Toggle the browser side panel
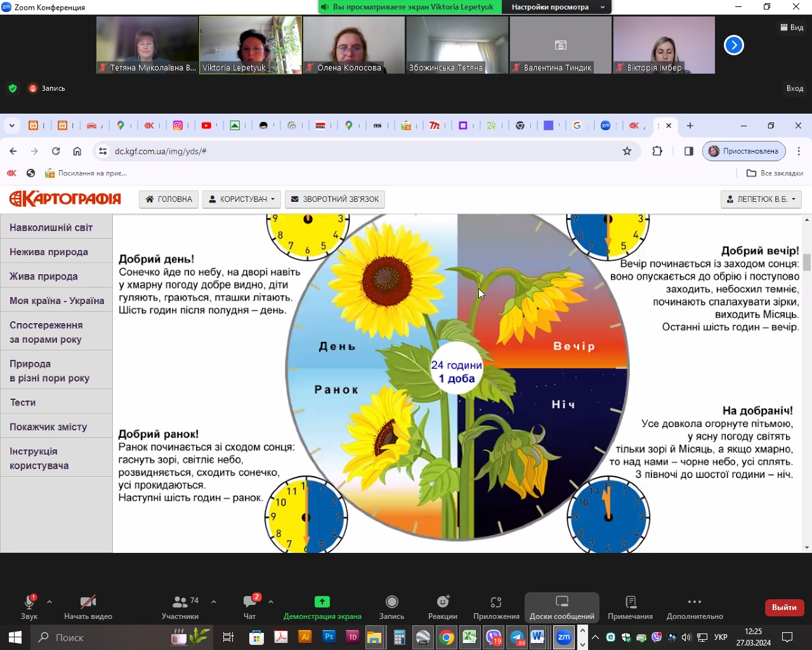The width and height of the screenshot is (812, 650). (x=688, y=151)
